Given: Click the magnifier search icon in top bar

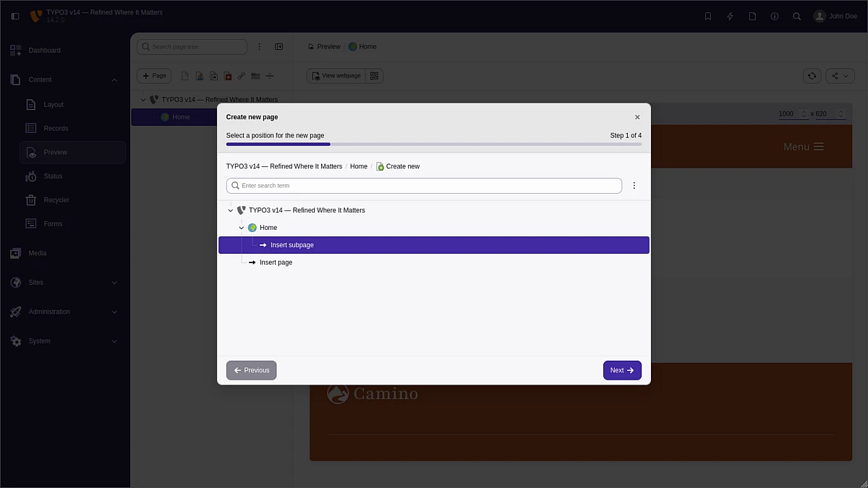Looking at the screenshot, I should [796, 16].
